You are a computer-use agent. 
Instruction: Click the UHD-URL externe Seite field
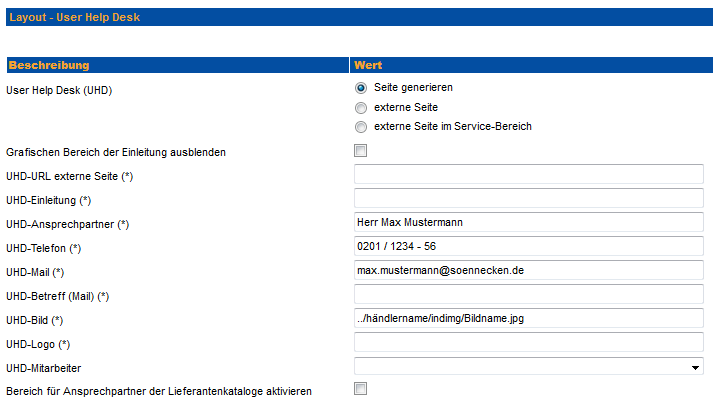click(x=529, y=174)
